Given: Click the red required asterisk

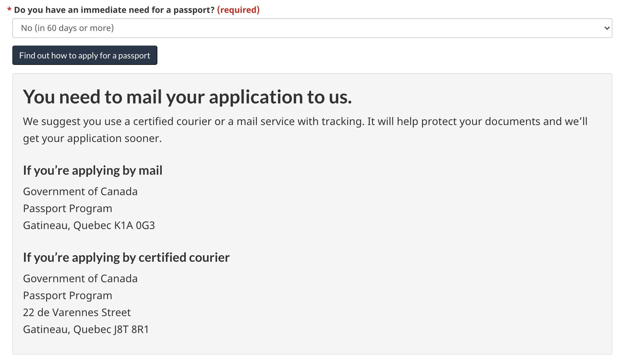Looking at the screenshot, I should pyautogui.click(x=9, y=10).
